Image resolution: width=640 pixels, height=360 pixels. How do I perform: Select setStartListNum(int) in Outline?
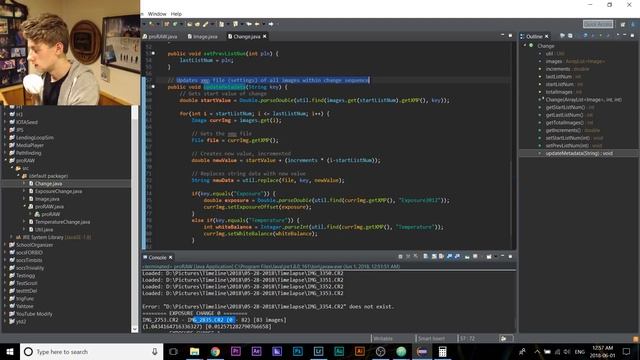574,138
